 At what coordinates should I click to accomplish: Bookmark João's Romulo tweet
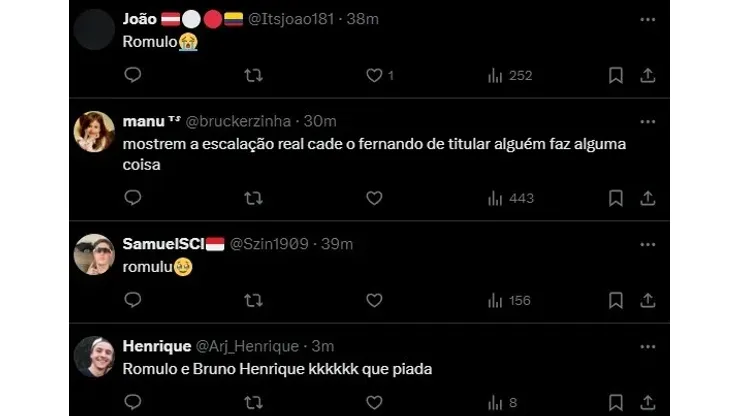[x=616, y=75]
